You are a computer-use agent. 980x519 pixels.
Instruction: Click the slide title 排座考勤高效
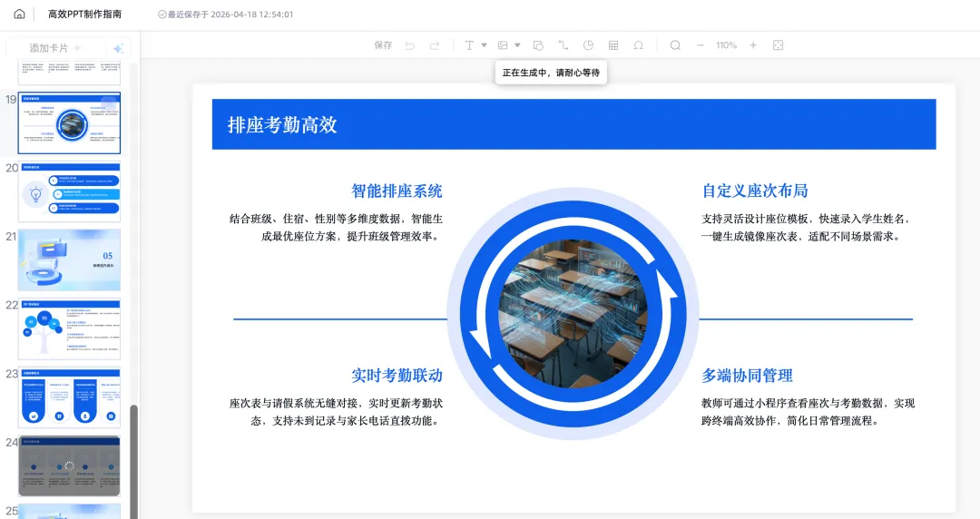point(282,124)
